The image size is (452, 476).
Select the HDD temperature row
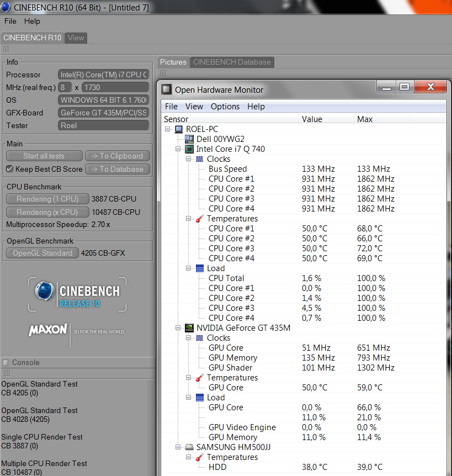pos(304,467)
